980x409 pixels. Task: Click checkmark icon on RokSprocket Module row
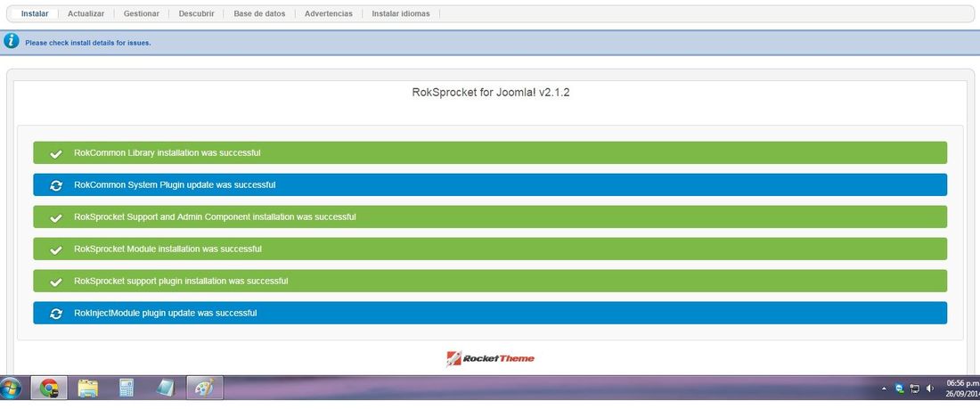click(56, 249)
